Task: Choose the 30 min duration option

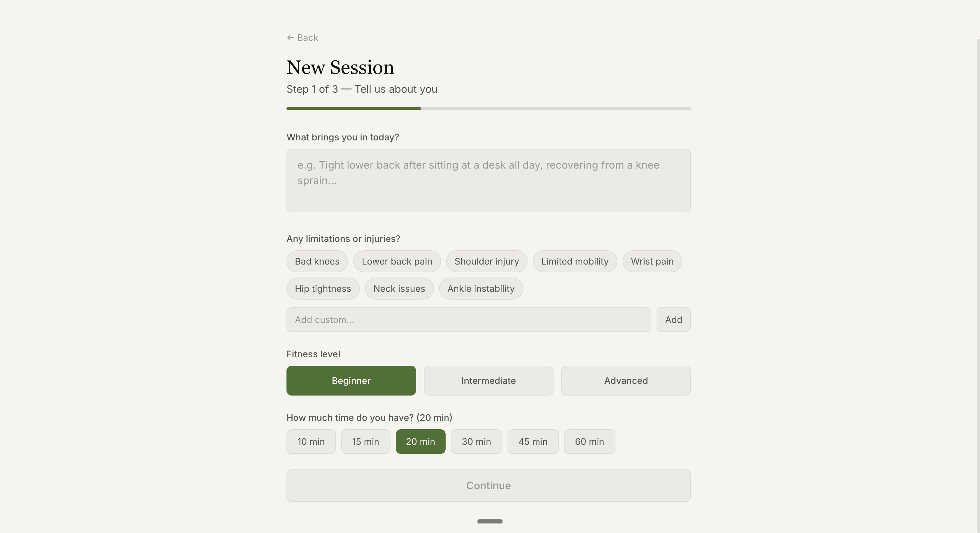Action: click(476, 442)
